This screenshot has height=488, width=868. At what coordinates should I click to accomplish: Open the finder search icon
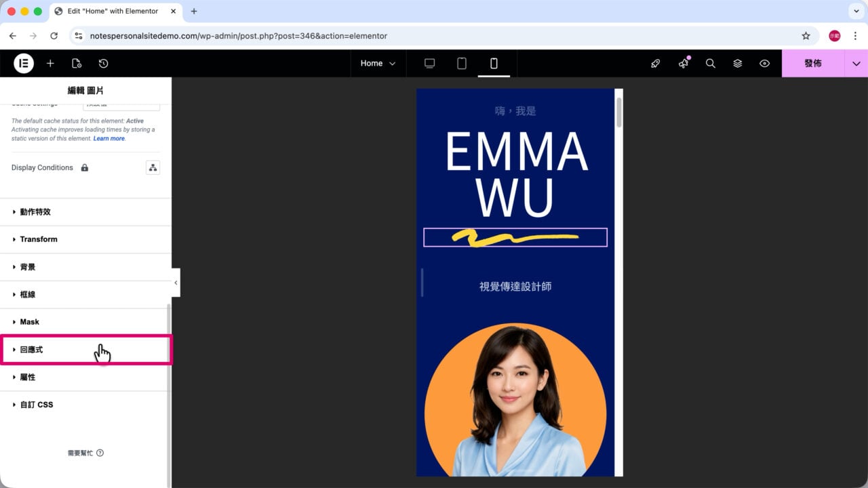click(710, 63)
